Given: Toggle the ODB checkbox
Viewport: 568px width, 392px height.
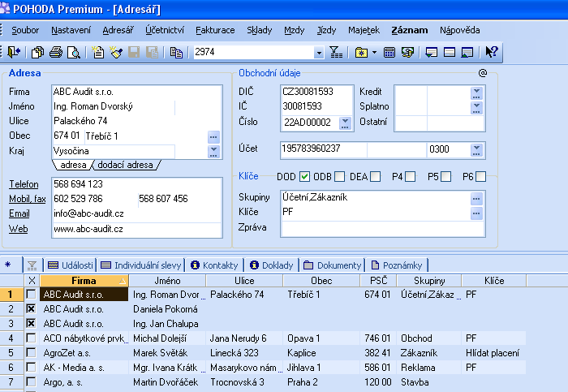Looking at the screenshot, I should click(x=339, y=176).
